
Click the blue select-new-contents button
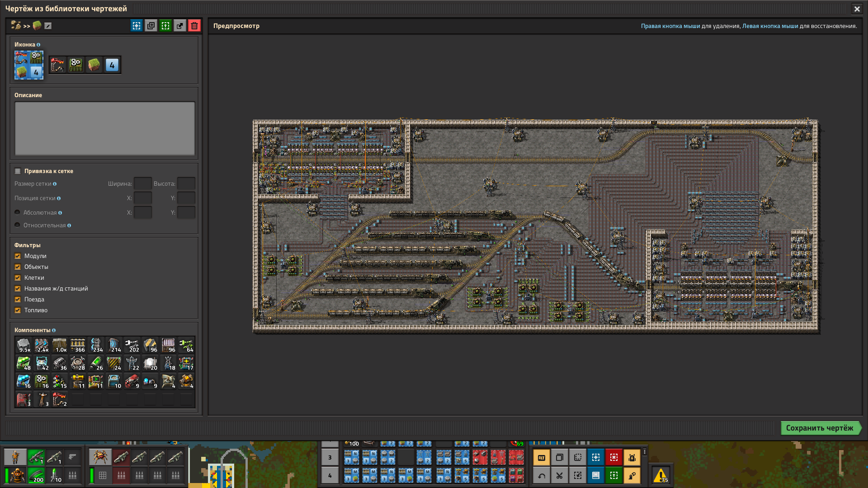pos(137,26)
